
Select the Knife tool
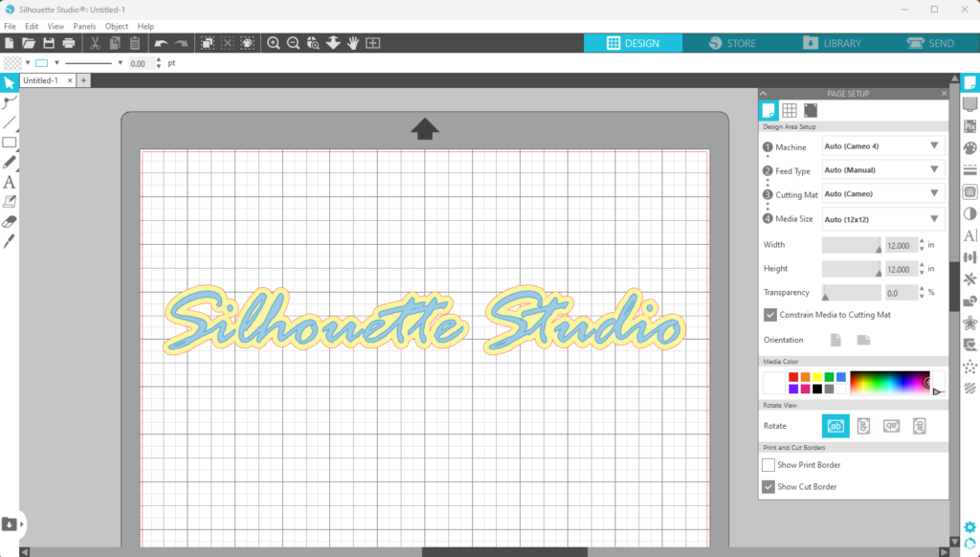click(10, 241)
